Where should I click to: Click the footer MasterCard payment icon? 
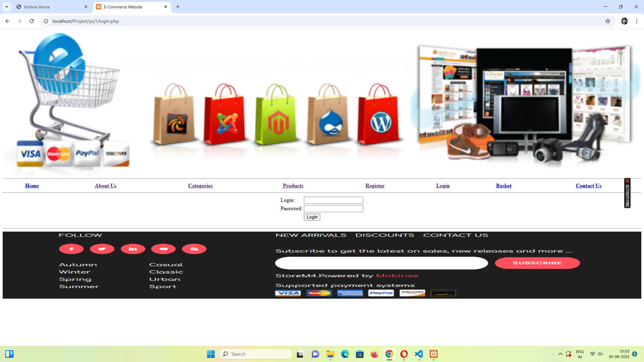tap(319, 293)
